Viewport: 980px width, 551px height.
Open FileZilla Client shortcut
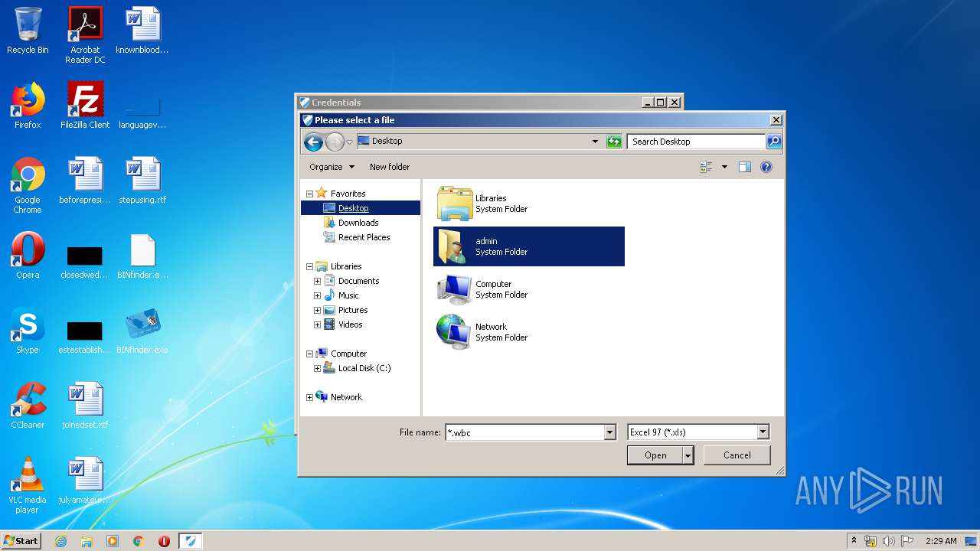[85, 106]
